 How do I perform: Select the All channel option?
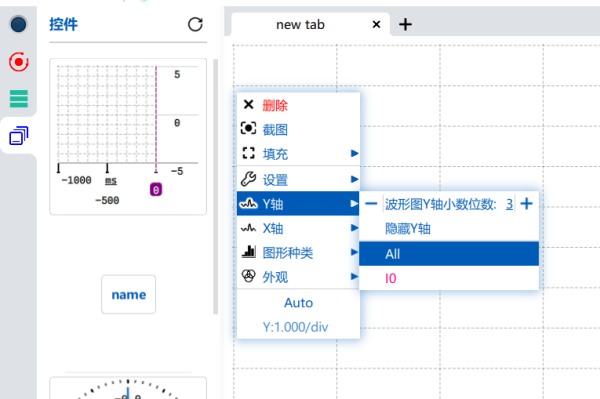(x=449, y=254)
